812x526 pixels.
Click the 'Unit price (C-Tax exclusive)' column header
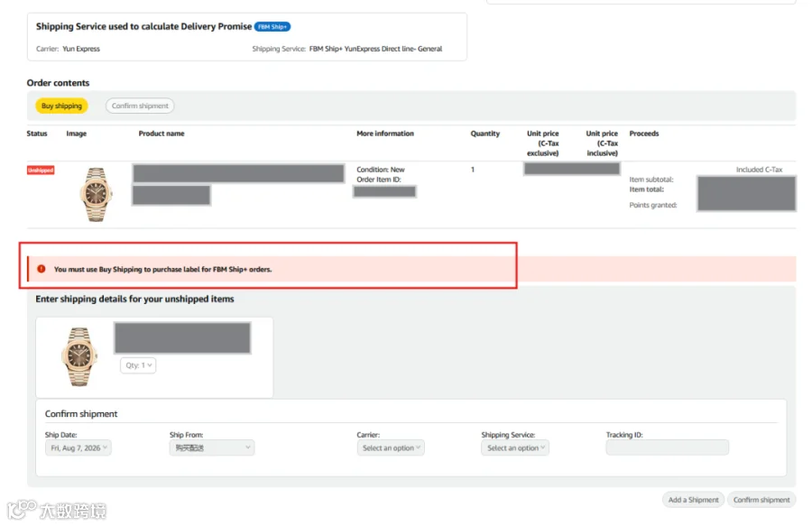pyautogui.click(x=543, y=143)
